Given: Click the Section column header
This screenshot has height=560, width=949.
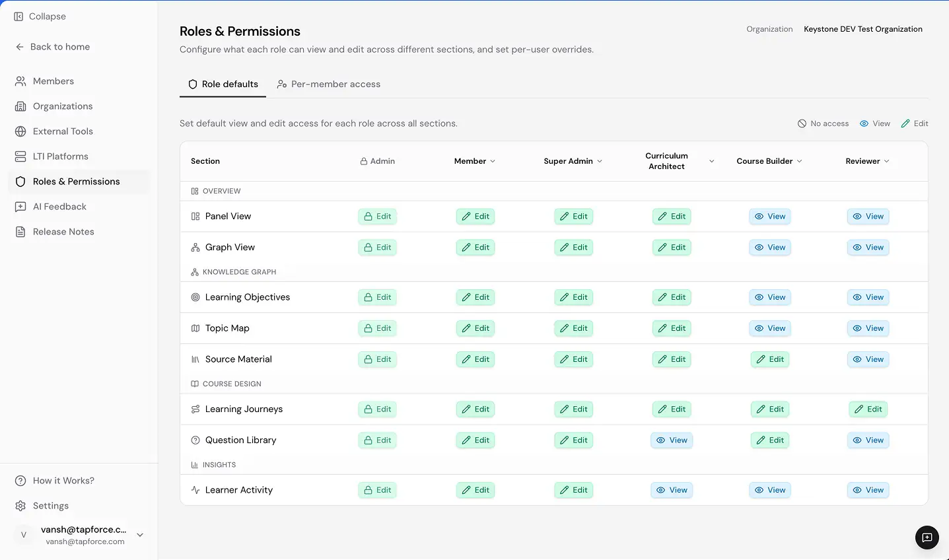Looking at the screenshot, I should pyautogui.click(x=205, y=161).
